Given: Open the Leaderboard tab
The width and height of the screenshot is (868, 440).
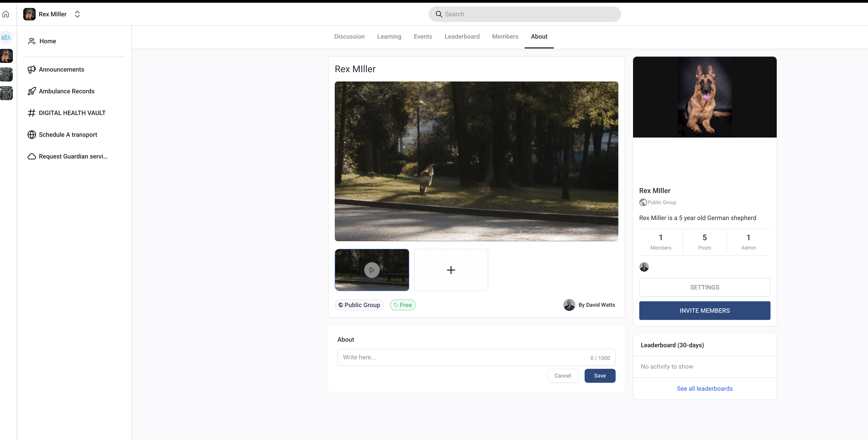Looking at the screenshot, I should (462, 36).
